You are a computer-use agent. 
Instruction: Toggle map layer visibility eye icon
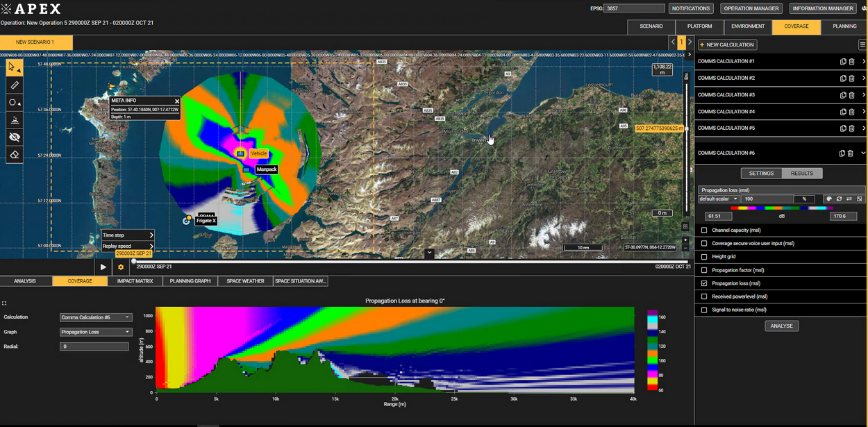(x=15, y=137)
